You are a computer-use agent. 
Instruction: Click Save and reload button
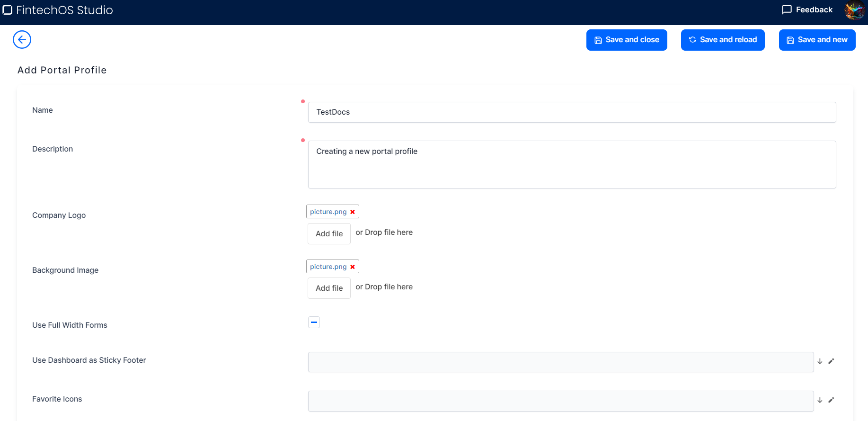pos(722,40)
